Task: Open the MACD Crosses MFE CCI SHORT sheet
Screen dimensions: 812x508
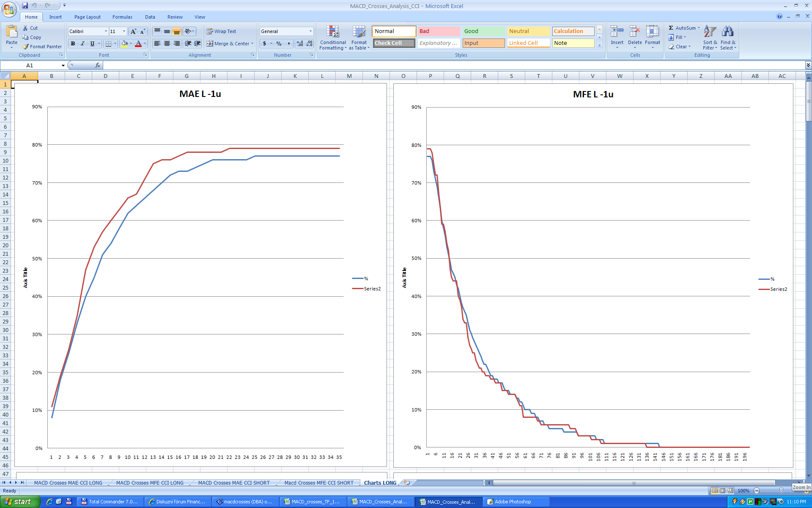Action: (319, 483)
